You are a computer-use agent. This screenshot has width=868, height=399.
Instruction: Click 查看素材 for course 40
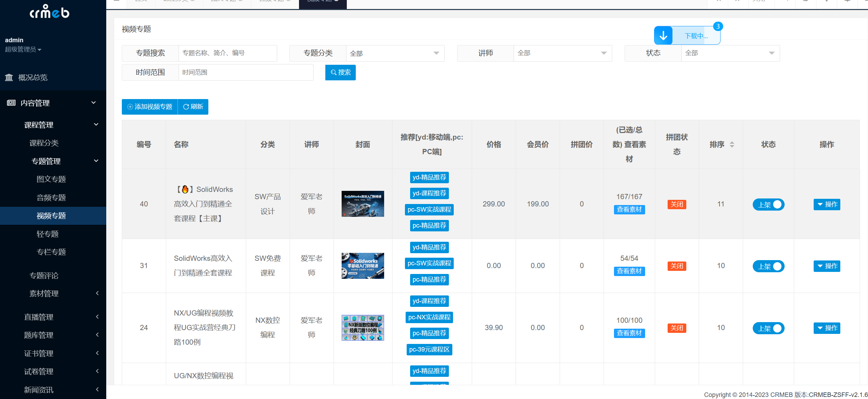pyautogui.click(x=629, y=210)
